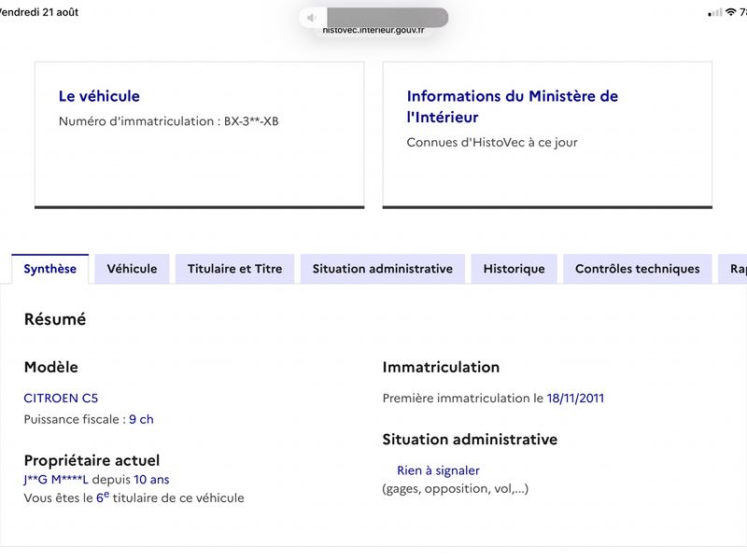Select the Situation administrative tab
This screenshot has height=560, width=747.
383,269
